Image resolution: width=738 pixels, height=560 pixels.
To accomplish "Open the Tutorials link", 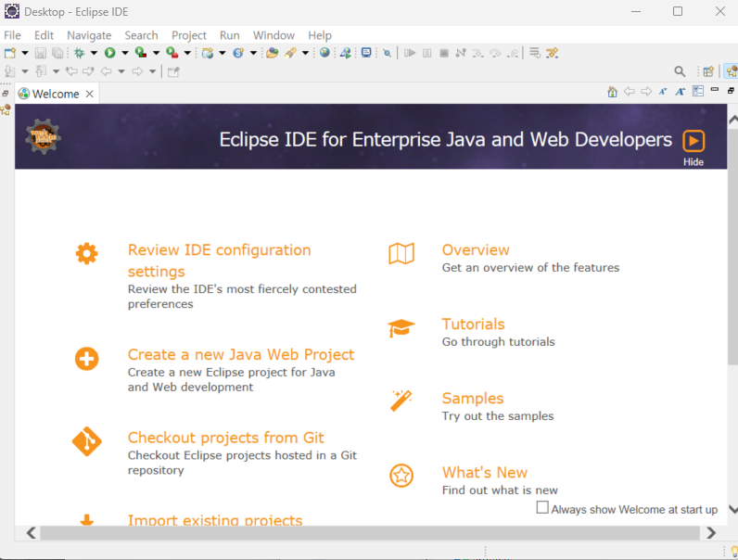I will tap(473, 324).
